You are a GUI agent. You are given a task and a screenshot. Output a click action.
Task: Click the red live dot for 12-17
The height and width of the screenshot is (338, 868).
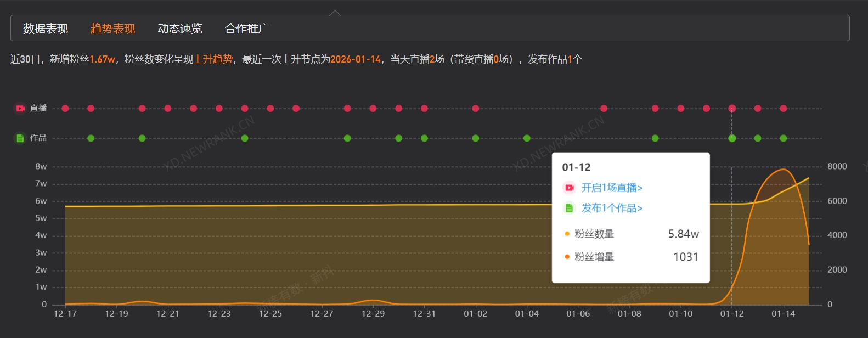pos(65,109)
